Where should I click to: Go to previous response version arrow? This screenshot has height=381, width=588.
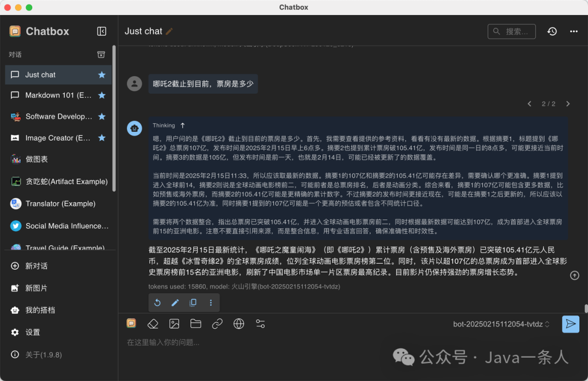[530, 104]
